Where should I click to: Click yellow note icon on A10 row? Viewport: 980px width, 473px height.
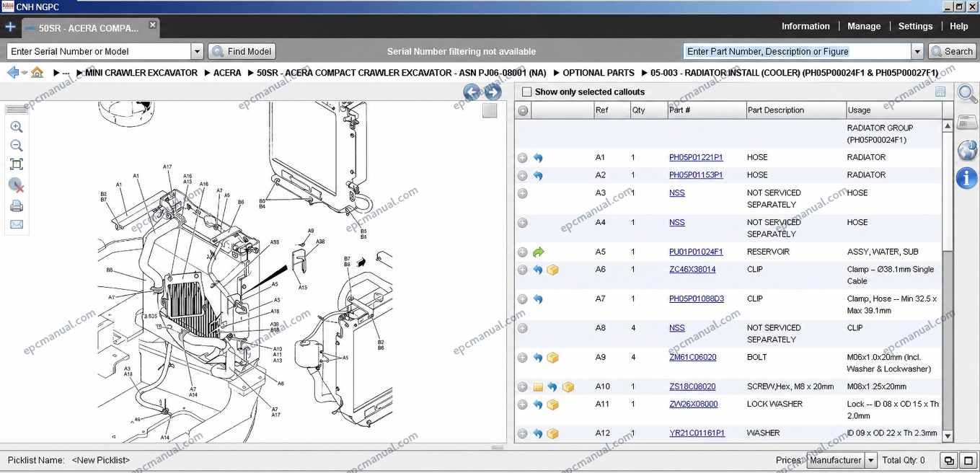[538, 387]
